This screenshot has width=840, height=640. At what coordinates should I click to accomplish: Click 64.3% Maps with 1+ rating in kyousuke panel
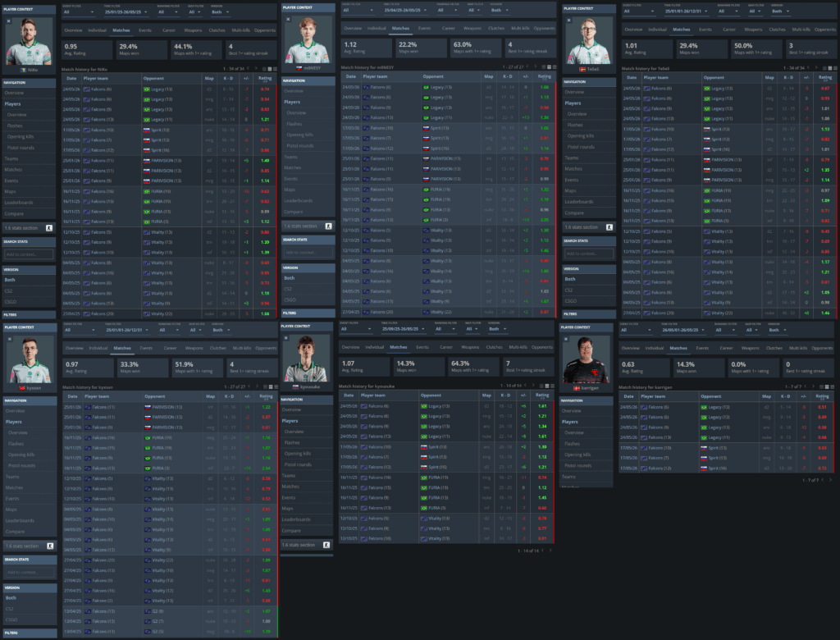coord(472,367)
